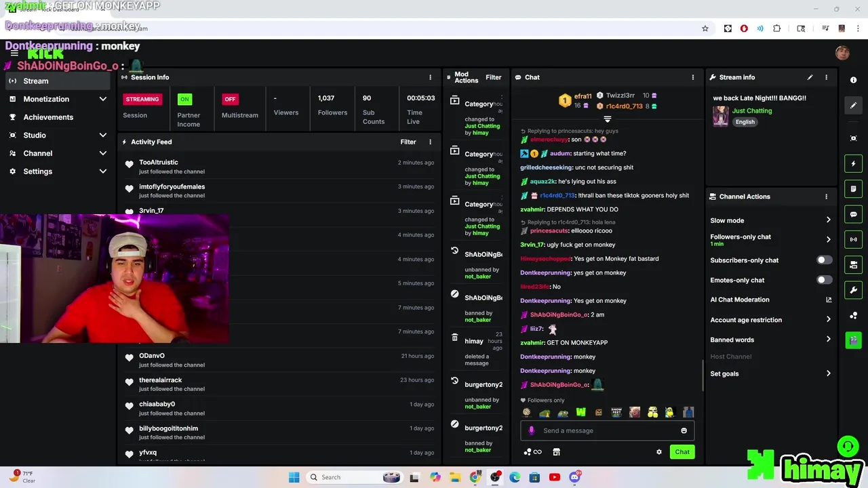Click the video camera icon in right sidebar
Screen dimensions: 868x488
(853, 264)
